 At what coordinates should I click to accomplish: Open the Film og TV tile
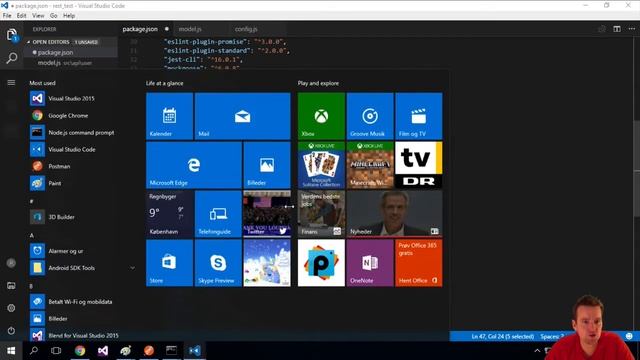pyautogui.click(x=419, y=116)
